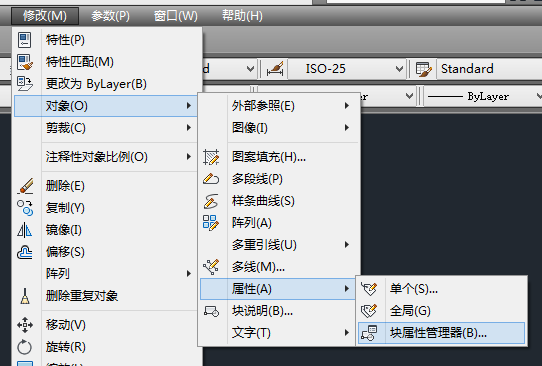Click the 删除(E) eraser icon

pyautogui.click(x=25, y=186)
